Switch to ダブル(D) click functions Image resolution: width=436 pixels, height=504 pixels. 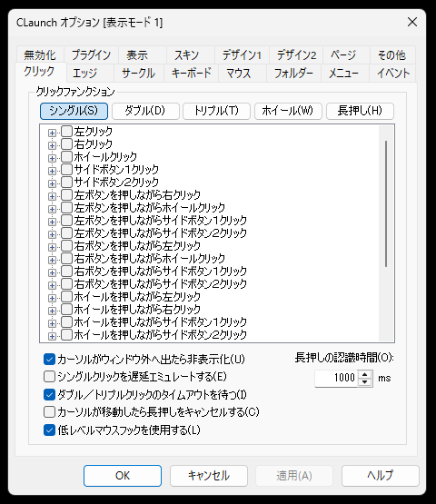click(145, 111)
